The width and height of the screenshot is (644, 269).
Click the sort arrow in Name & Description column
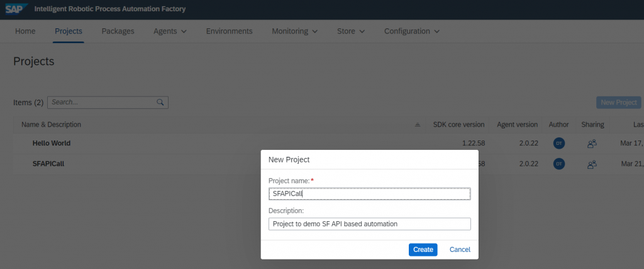point(418,125)
